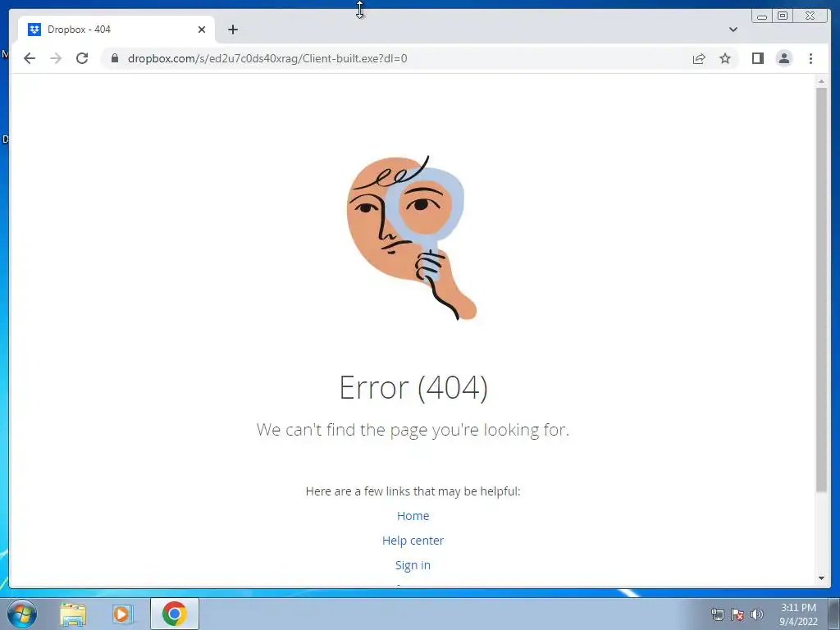This screenshot has height=630, width=840.
Task: Open Windows Explorer from the taskbar
Action: [73, 614]
